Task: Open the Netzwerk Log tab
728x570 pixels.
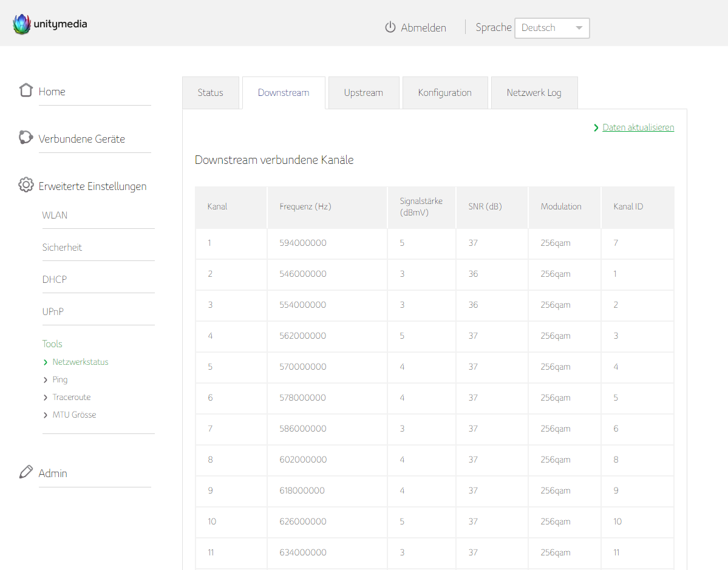Action: (534, 93)
